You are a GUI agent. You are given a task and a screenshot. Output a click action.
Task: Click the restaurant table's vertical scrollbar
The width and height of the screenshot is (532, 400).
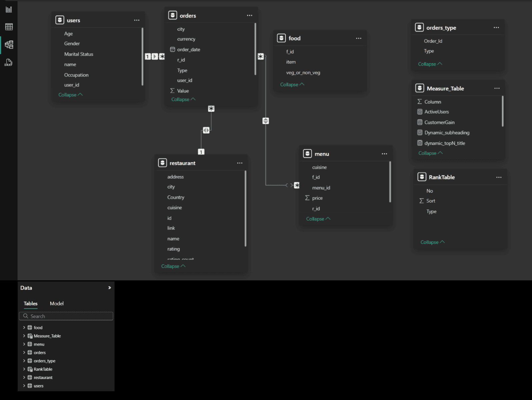click(245, 209)
